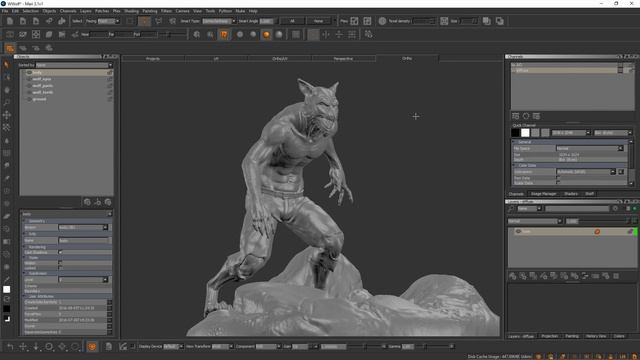The height and width of the screenshot is (360, 640).
Task: Click the black Quick Channel swatch
Action: click(x=516, y=133)
